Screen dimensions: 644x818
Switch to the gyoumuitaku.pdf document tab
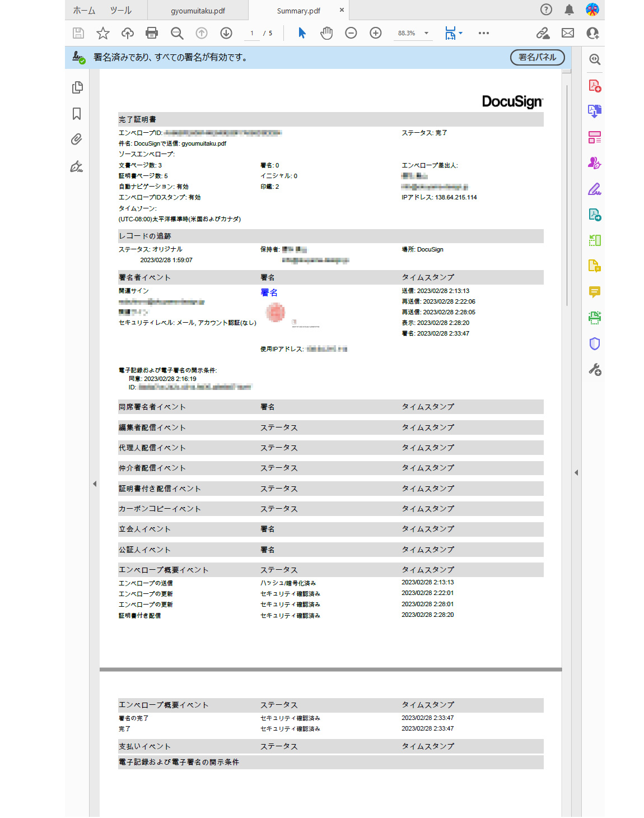(198, 10)
